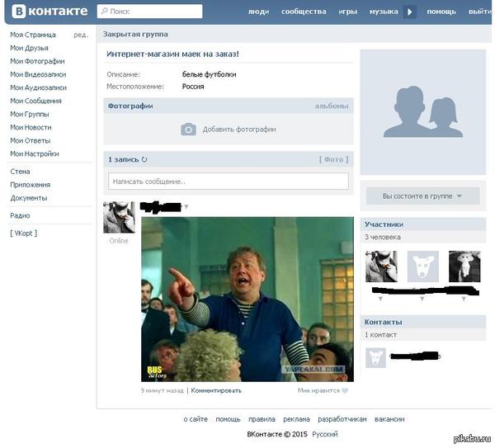Expand the arrow next to post author name
Viewport: 495px width, 448px height.
[x=186, y=207]
